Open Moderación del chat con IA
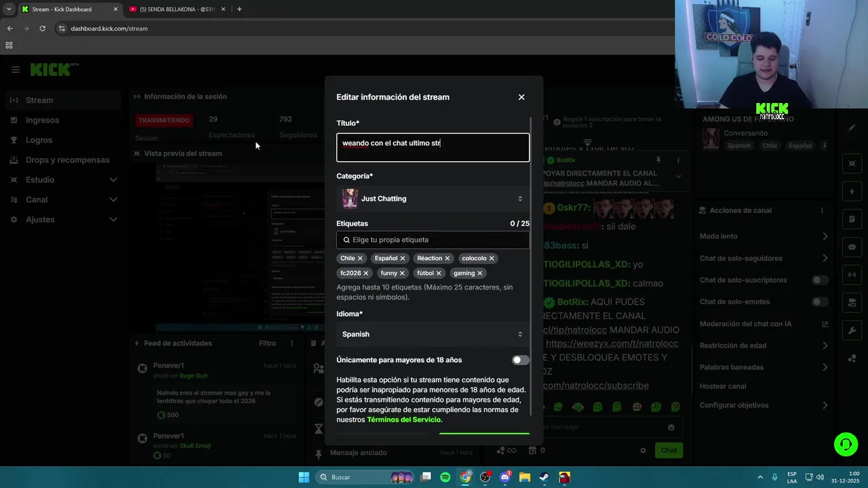Screen dimensions: 868x488 point(764,324)
